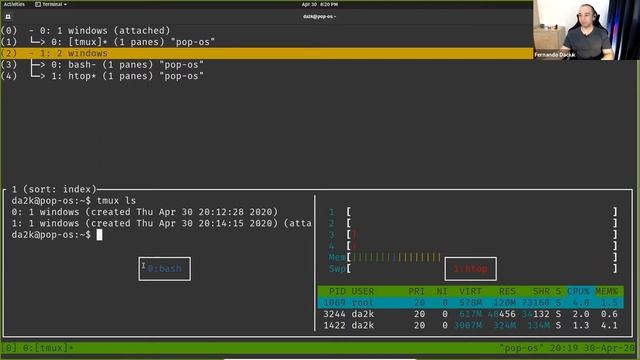Click the terminal new-tab icon in title bar
Viewport: 640px width, 360px height.
point(8,17)
